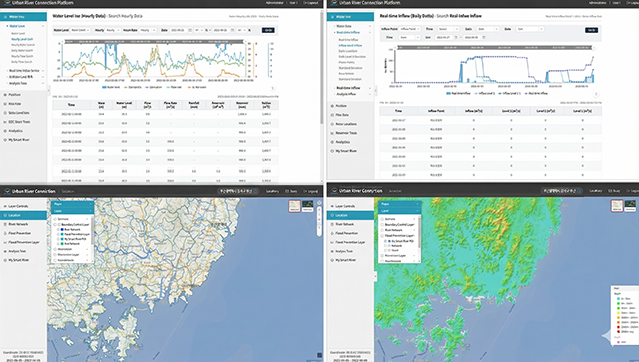Click Administrator in the Water Level window header
The image size is (639, 362).
(275, 2)
